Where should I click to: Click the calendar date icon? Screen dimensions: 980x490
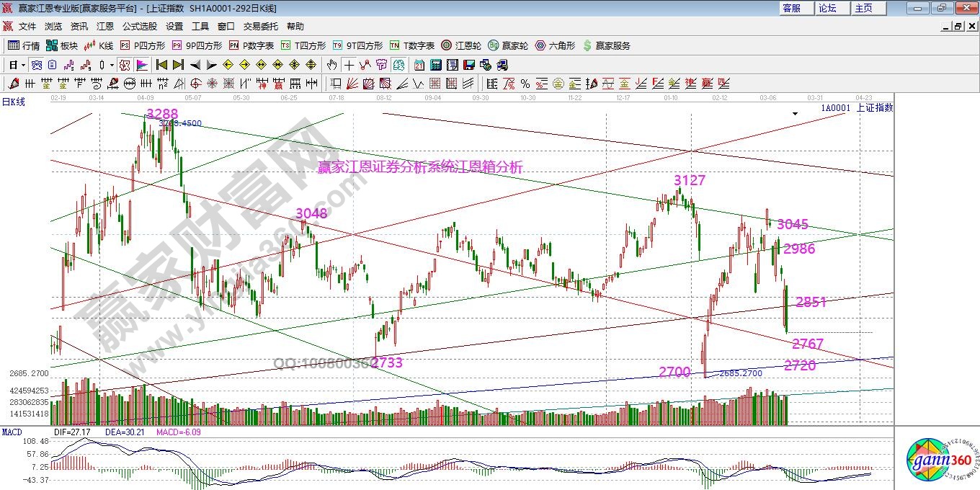(x=419, y=65)
